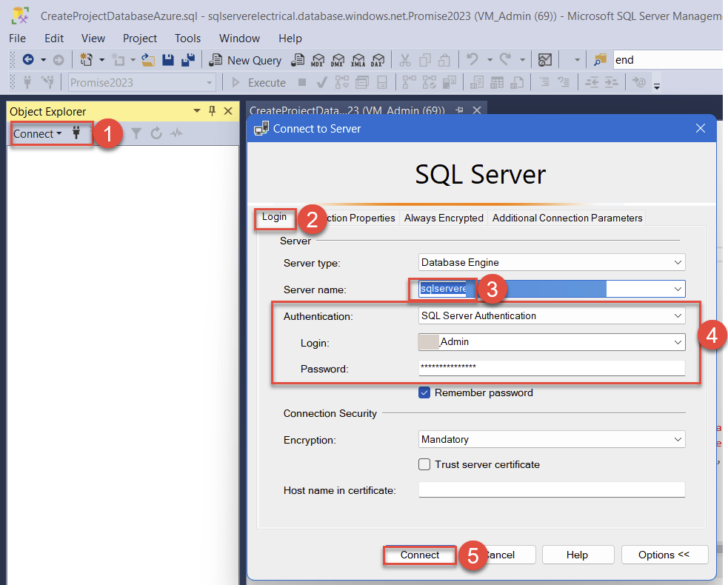Click the Cut scissors icon
728x585 pixels.
(405, 59)
